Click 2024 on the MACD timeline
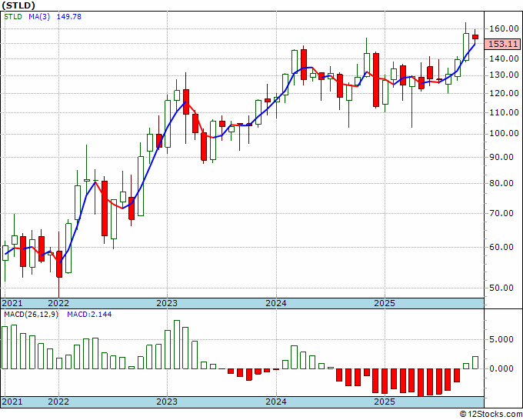The height and width of the screenshot is (420, 523). pos(276,402)
